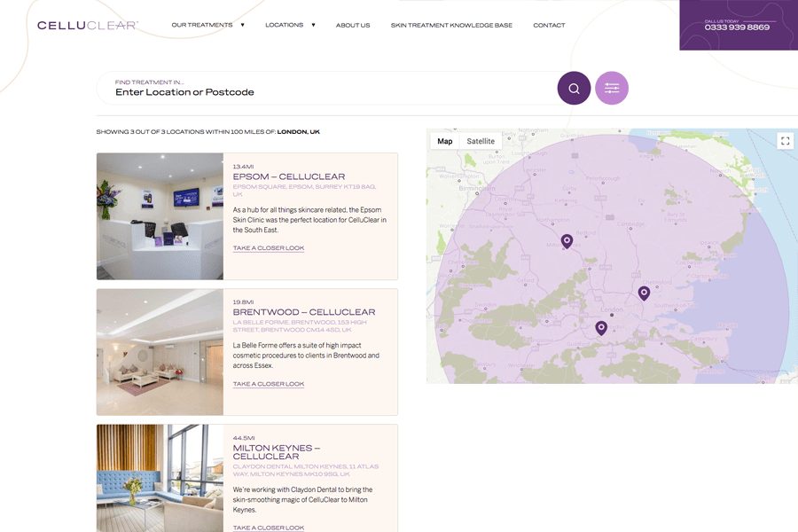
Task: Click the Epsom Square address text
Action: click(304, 191)
